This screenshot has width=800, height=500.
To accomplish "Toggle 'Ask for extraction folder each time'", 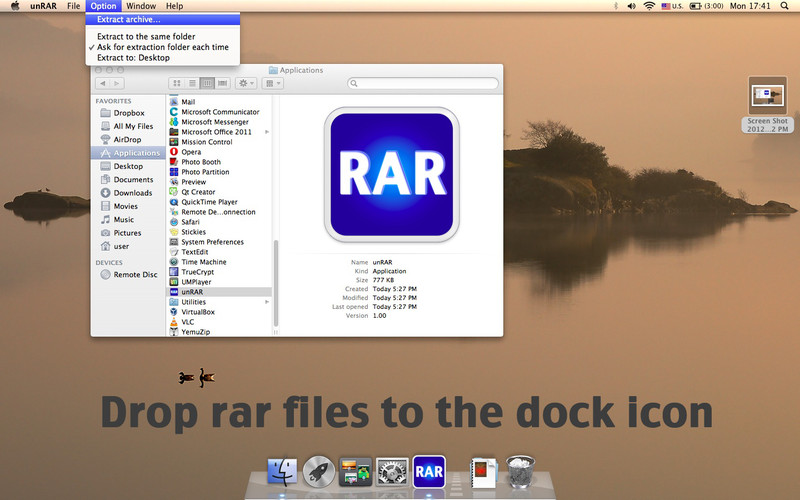I will point(162,47).
